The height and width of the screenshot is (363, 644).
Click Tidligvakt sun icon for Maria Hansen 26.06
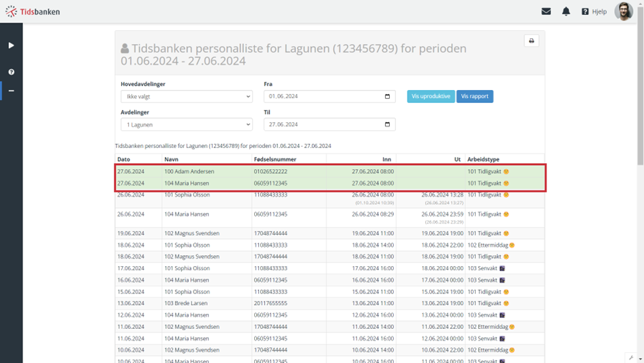506,214
